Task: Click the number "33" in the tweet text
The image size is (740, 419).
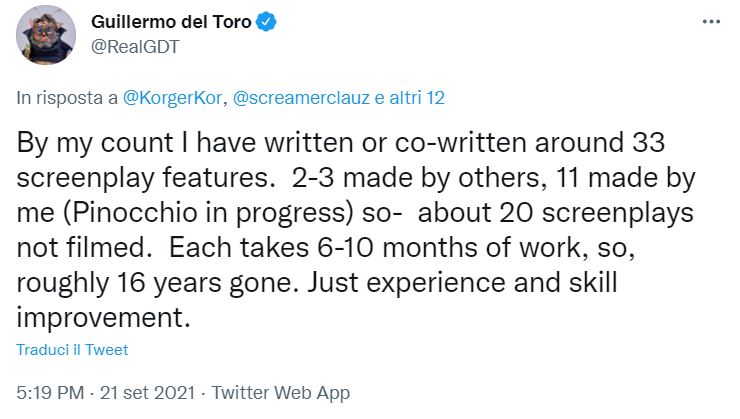Action: (648, 142)
